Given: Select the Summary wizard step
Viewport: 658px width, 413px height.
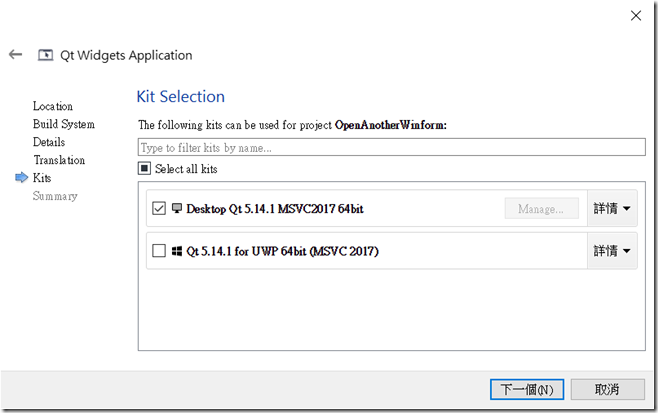Looking at the screenshot, I should (x=55, y=196).
